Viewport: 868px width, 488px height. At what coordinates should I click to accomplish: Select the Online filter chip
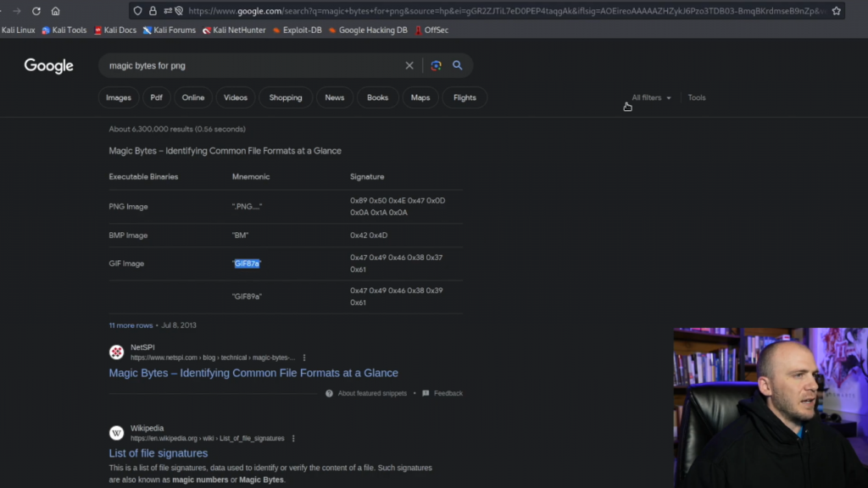193,97
